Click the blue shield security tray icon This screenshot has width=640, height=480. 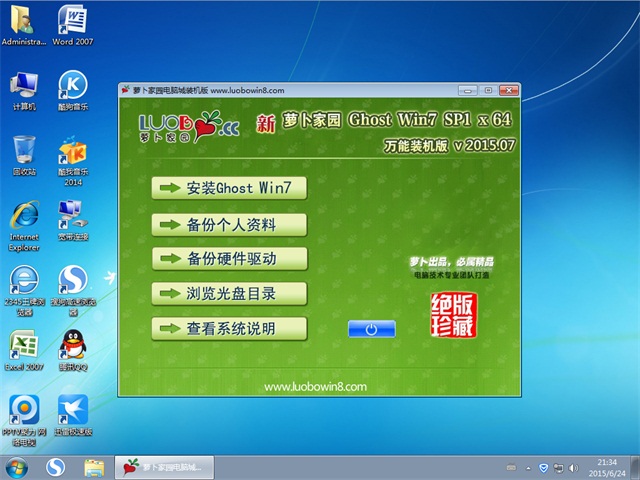(543, 468)
